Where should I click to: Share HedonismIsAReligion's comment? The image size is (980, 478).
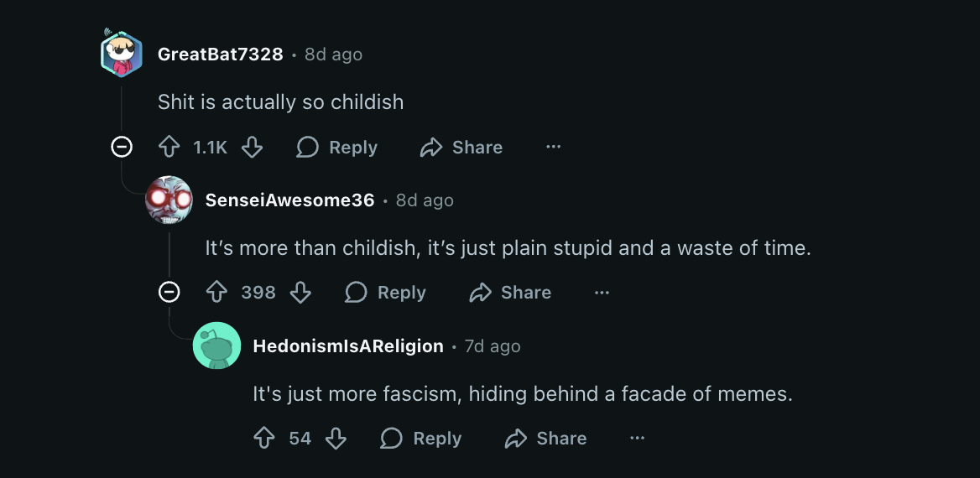(x=546, y=439)
